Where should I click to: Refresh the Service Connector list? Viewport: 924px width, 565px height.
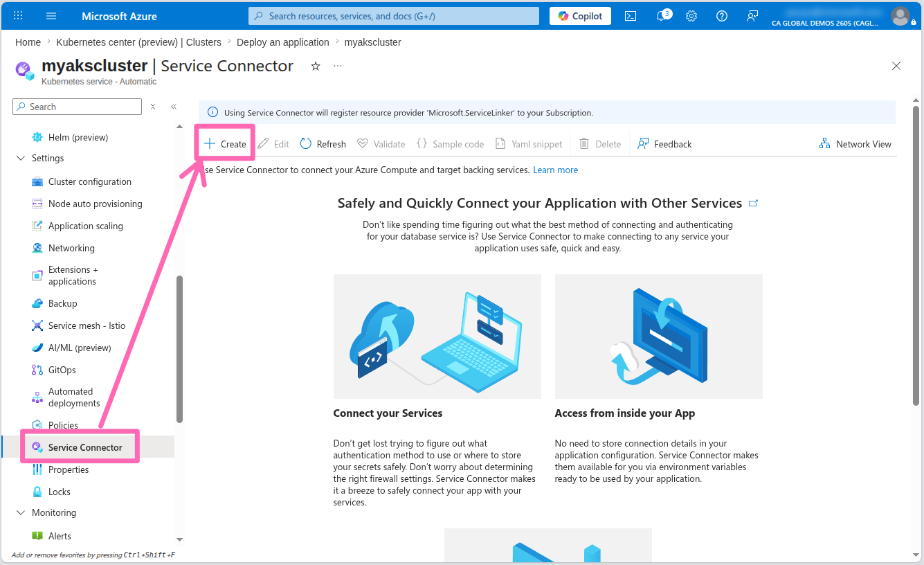[323, 144]
